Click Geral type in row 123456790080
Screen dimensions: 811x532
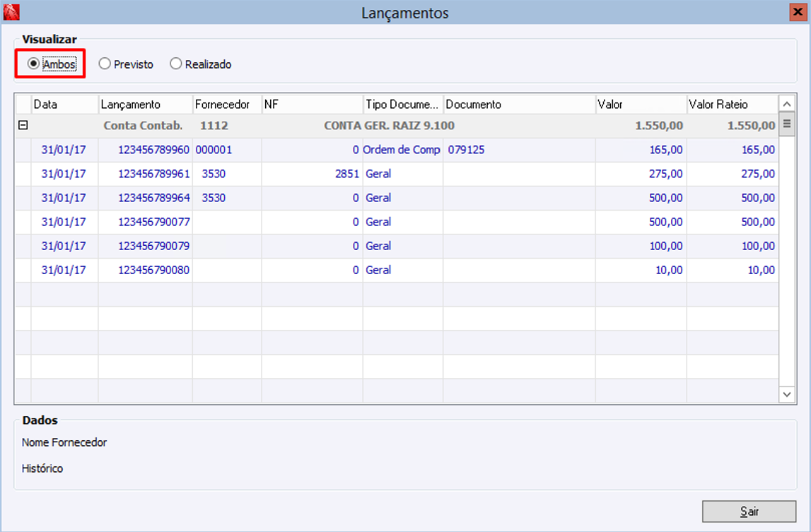pyautogui.click(x=403, y=270)
